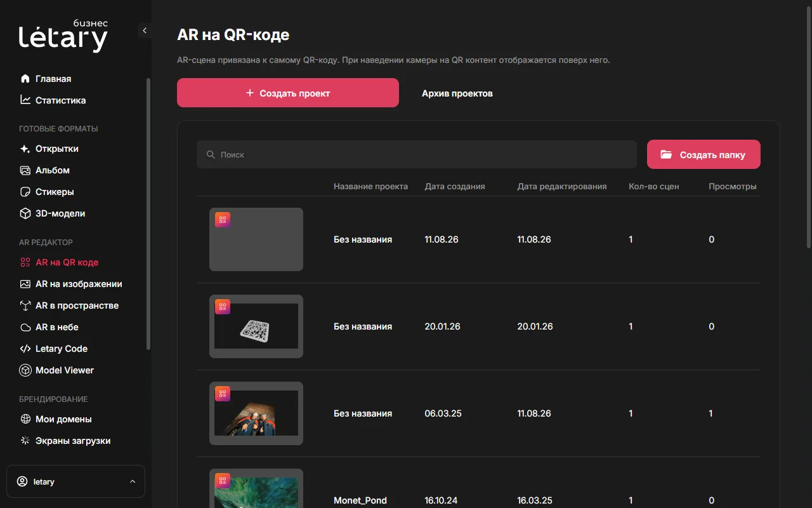Click the Дата создания column header
Viewport: 812px width, 508px height.
pyautogui.click(x=455, y=187)
